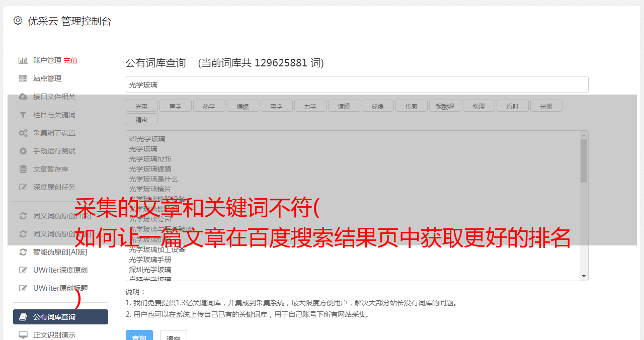This screenshot has height=340, width=644.
Task: Open 栏目与关键词 filter icon
Action: pos(23,115)
